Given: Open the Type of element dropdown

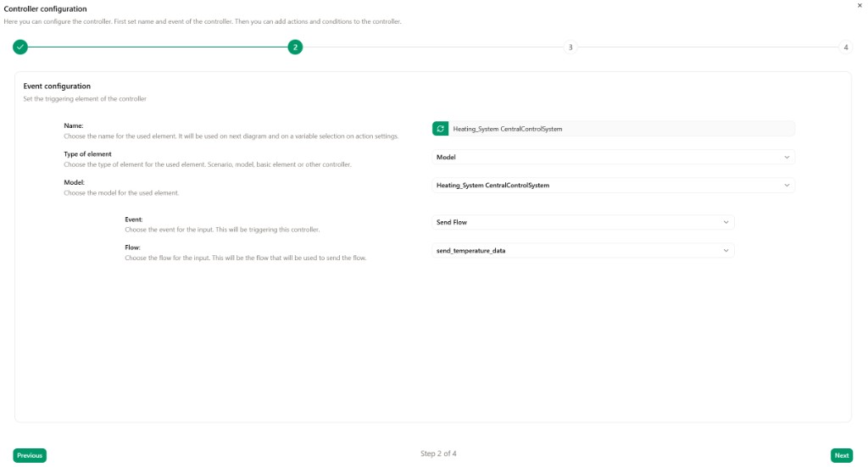Looking at the screenshot, I should (614, 157).
